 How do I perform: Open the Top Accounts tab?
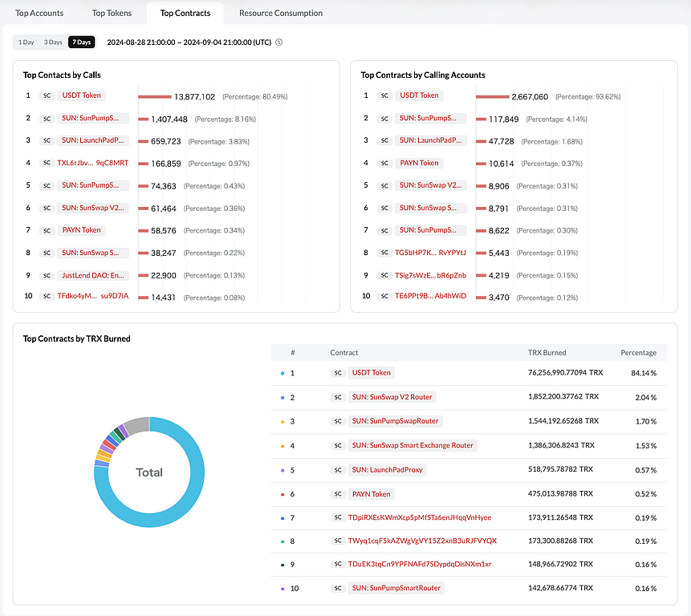tap(39, 13)
